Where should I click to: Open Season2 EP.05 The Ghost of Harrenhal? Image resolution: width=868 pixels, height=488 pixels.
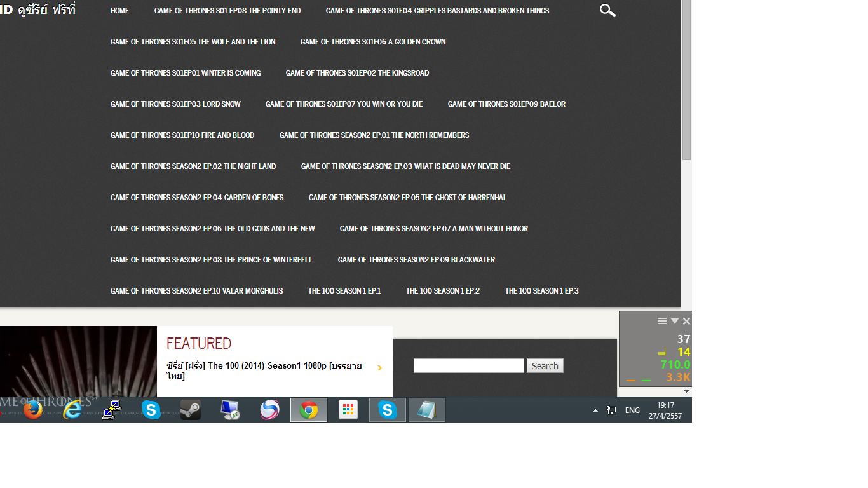[x=408, y=198]
